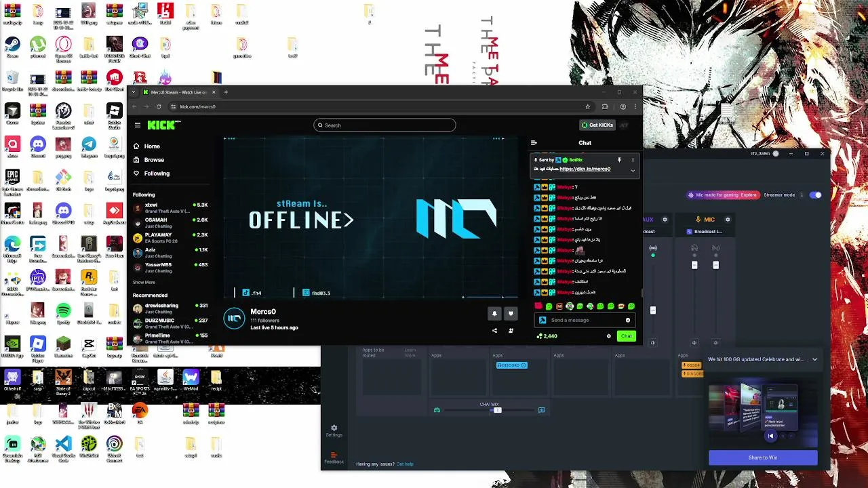Open Roblox Studio desktop icon
Viewport: 868px width, 488px height.
click(114, 115)
